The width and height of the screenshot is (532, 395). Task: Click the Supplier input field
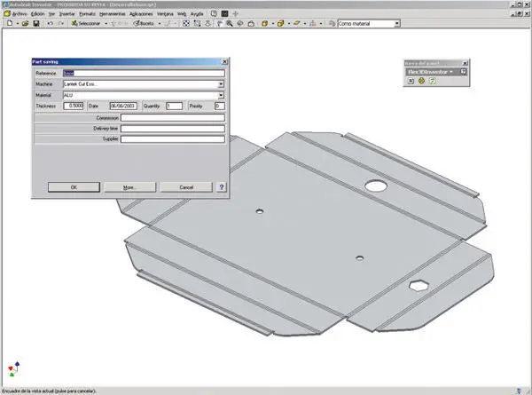[173, 138]
